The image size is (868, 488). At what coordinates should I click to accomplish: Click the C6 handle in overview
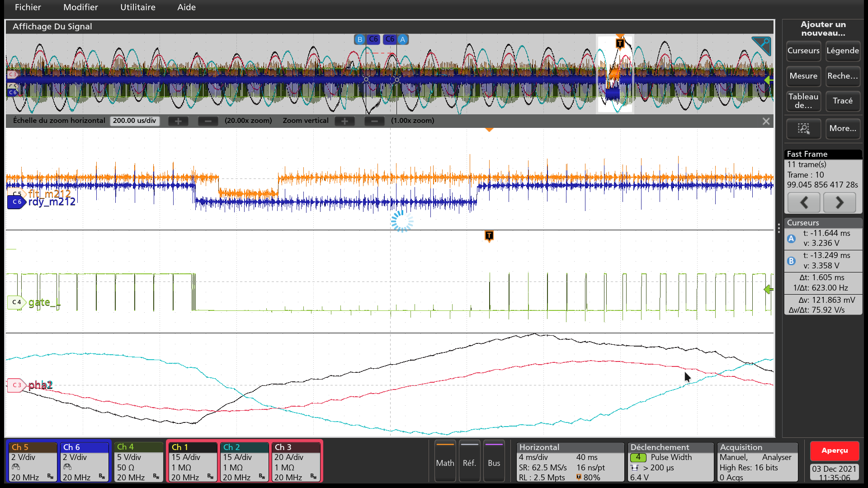tap(12, 93)
